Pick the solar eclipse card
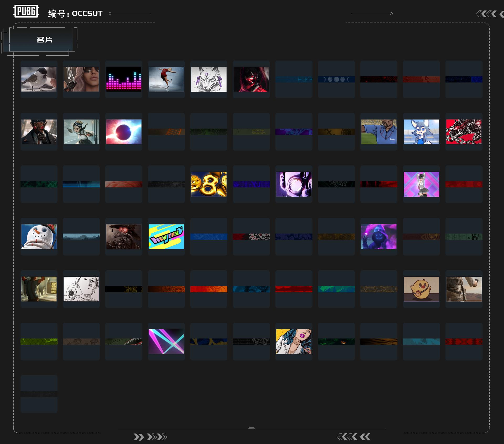504x444 pixels. tap(124, 132)
